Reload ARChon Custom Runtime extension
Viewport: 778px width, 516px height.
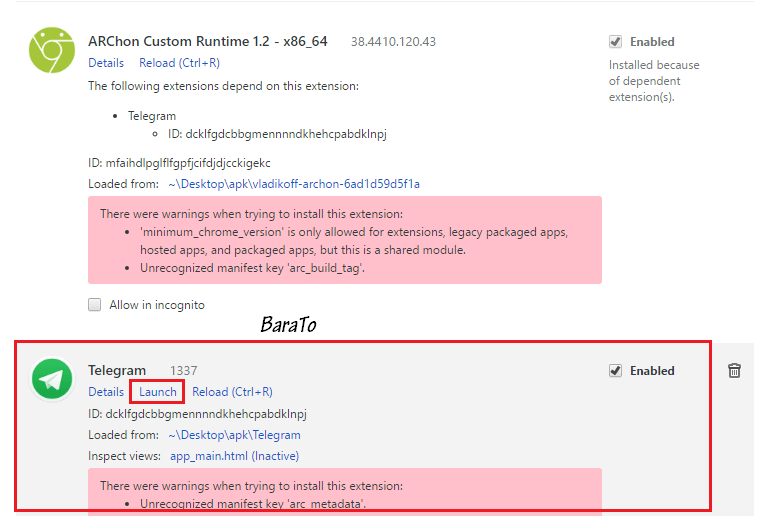point(179,63)
